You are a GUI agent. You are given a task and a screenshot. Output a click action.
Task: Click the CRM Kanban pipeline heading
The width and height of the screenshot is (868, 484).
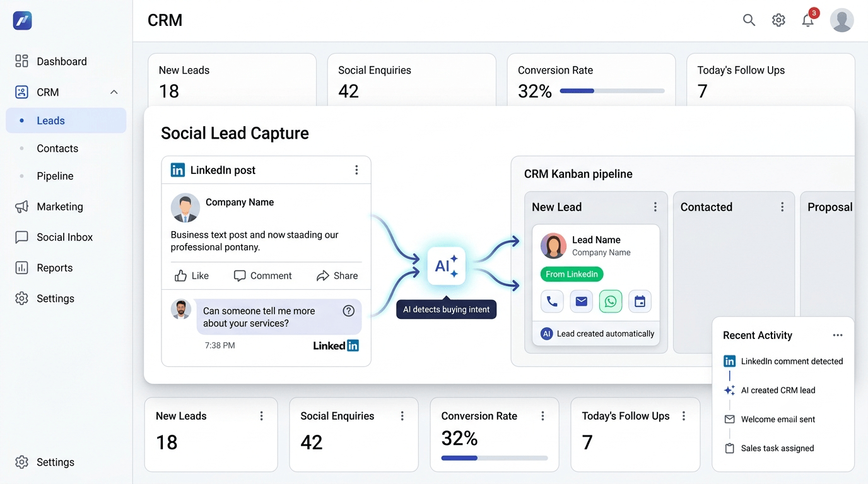578,174
